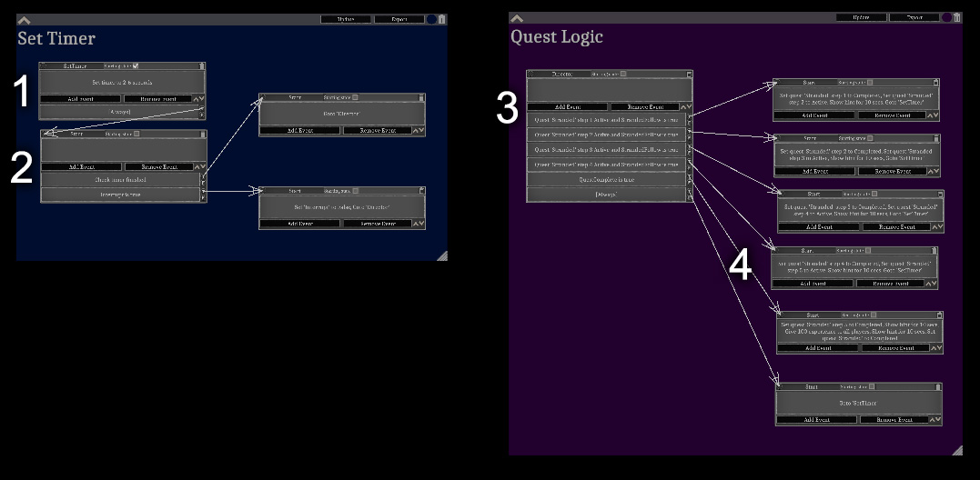Remove Event on the 'Set timer to' node
Image resolution: width=980 pixels, height=480 pixels.
[157, 98]
